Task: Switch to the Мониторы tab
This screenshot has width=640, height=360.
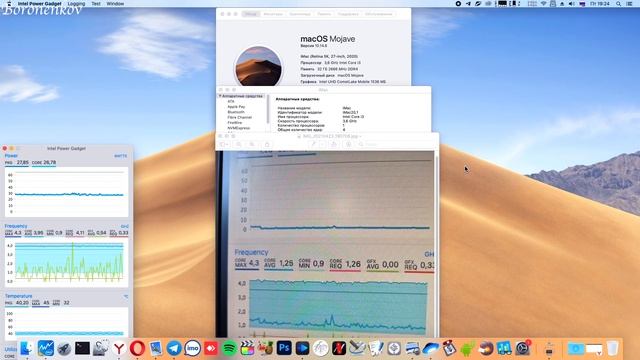Action: pos(273,14)
